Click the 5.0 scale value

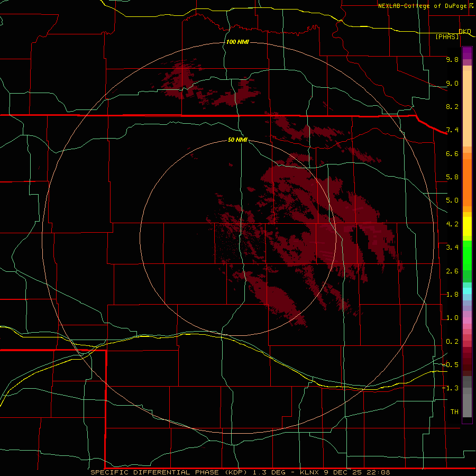coord(452,200)
